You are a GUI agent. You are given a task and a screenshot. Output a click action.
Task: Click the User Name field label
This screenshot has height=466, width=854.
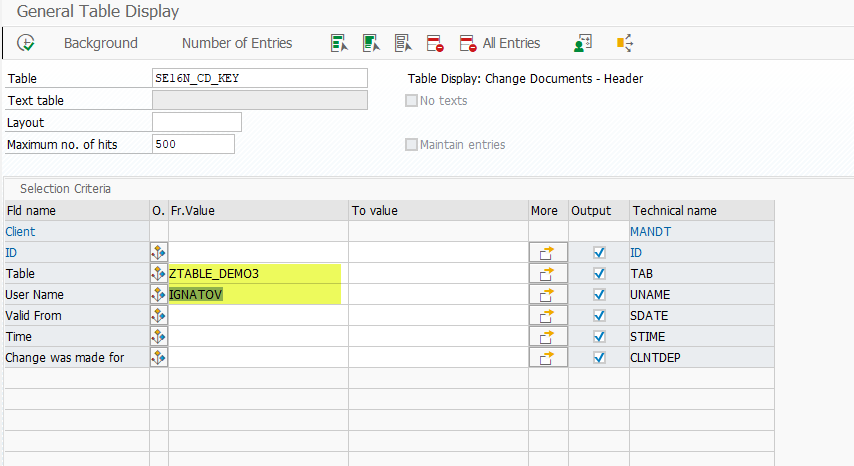coord(34,295)
